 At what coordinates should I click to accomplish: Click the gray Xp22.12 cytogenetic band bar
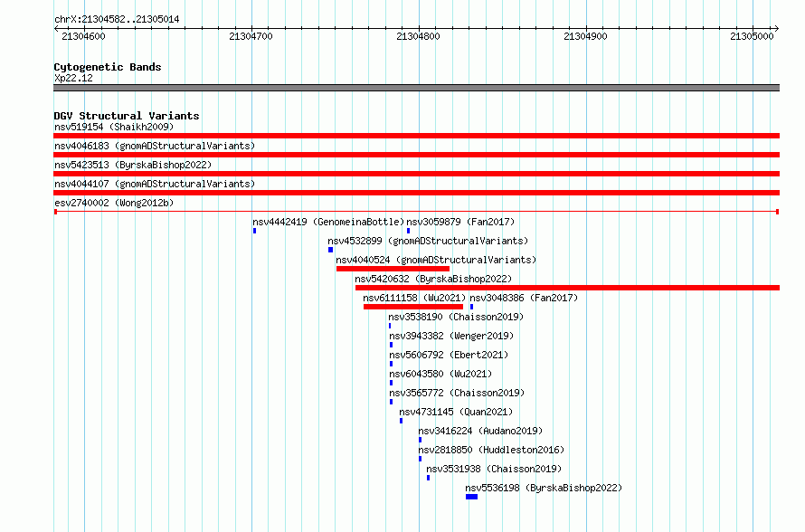point(416,88)
